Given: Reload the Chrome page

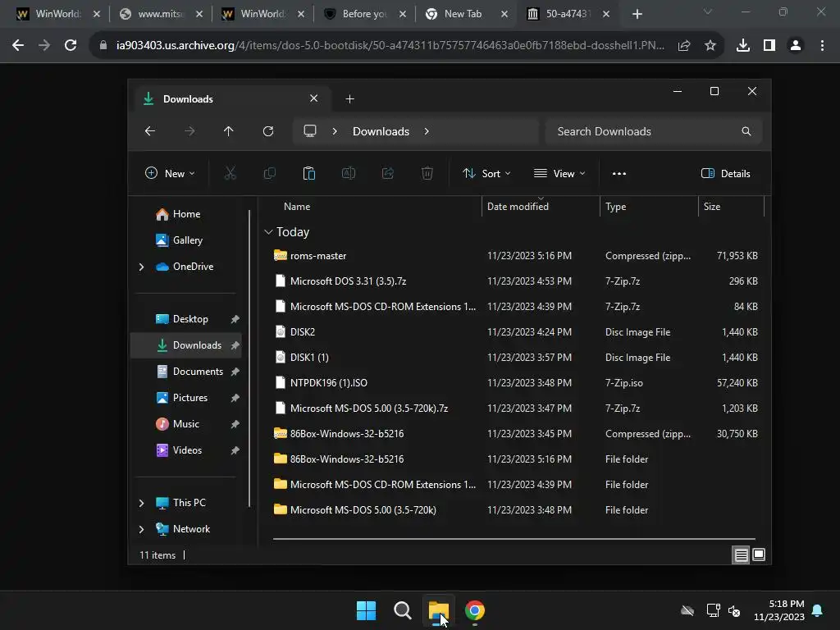Looking at the screenshot, I should point(71,46).
